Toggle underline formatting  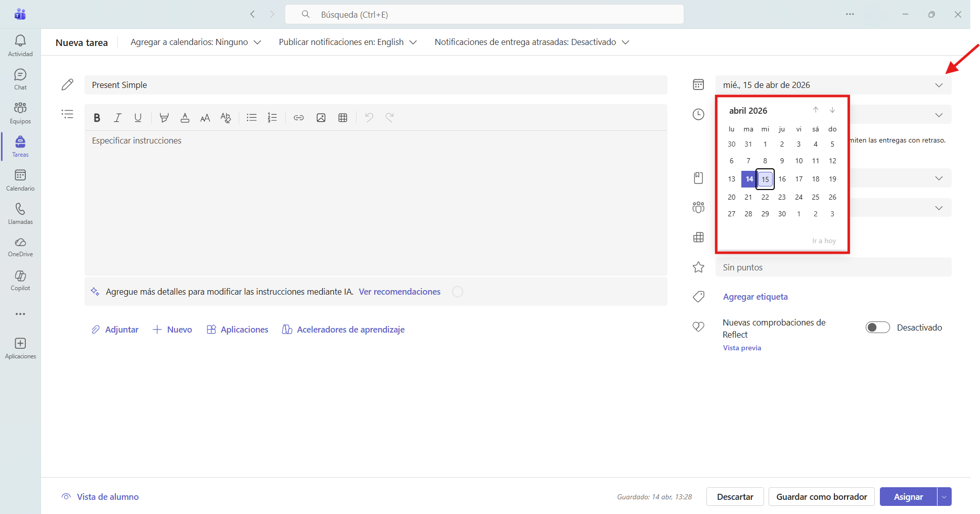[138, 118]
